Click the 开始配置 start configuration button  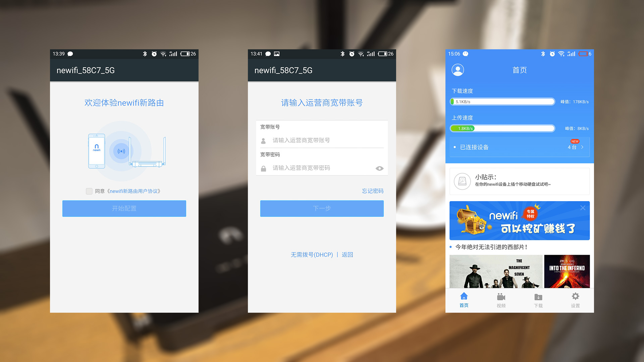point(124,208)
